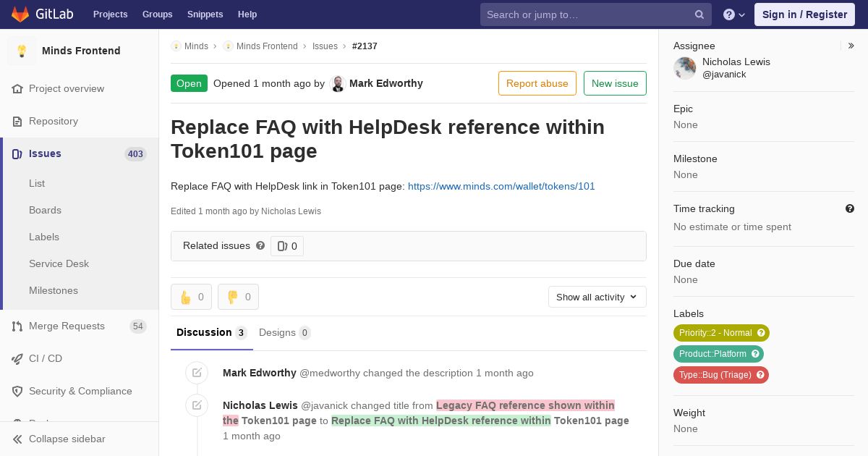Image resolution: width=868 pixels, height=456 pixels.
Task: Click Mark Edworthy author link
Action: tap(386, 83)
